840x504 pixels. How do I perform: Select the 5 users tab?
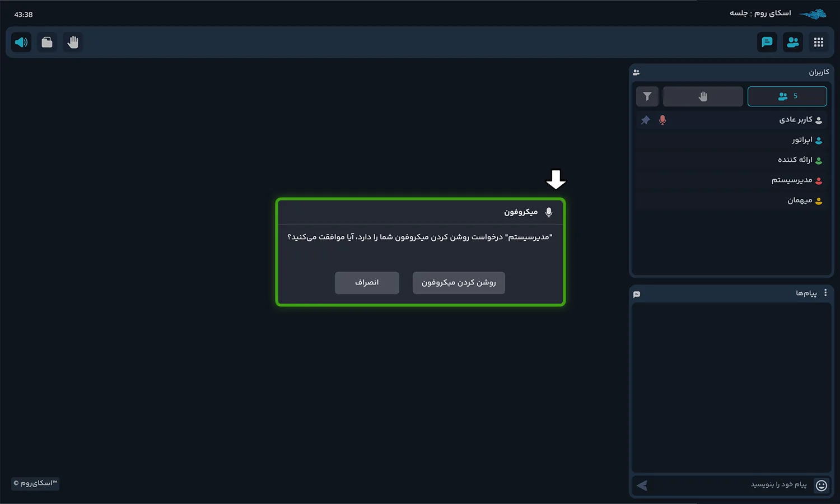click(787, 96)
